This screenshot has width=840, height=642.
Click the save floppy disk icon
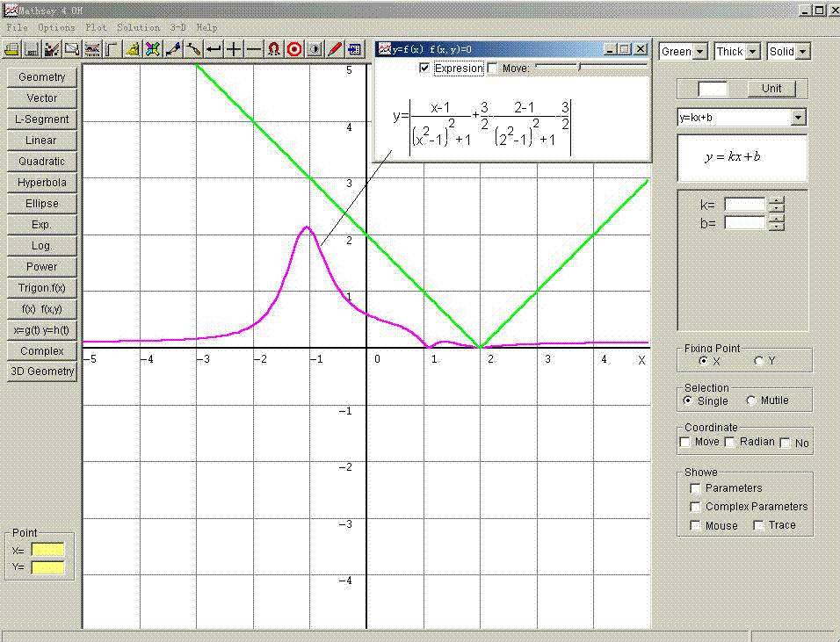pos(32,49)
